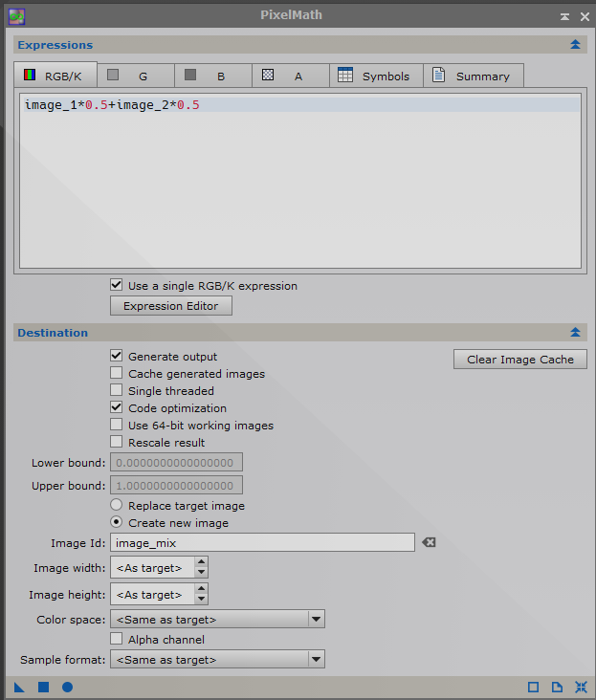Open the Color space dropdown
596x700 pixels.
click(217, 620)
